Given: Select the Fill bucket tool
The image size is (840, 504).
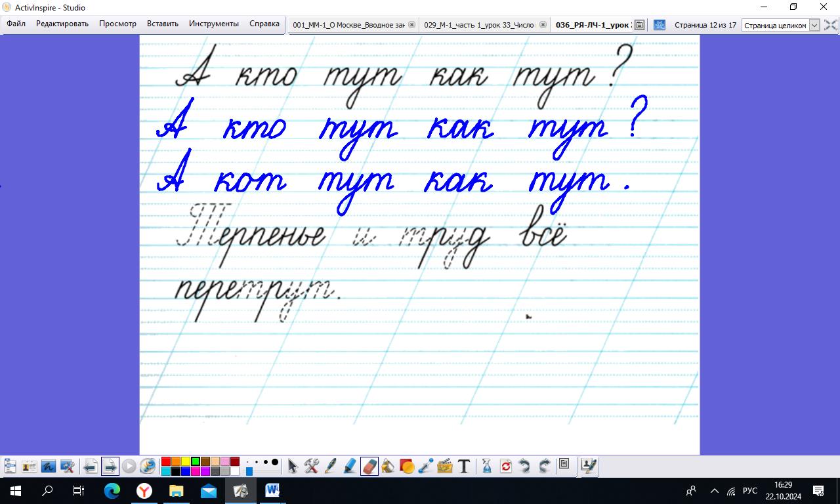Looking at the screenshot, I should coord(388,466).
